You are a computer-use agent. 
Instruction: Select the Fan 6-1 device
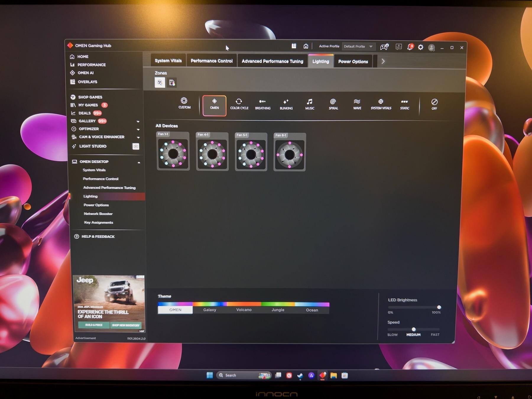pos(290,152)
